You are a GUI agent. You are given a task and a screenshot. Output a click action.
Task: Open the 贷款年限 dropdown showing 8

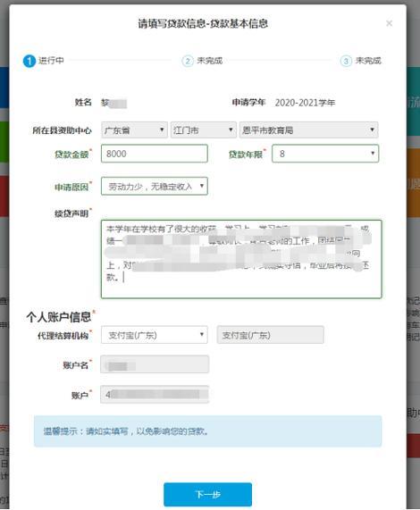(x=325, y=154)
